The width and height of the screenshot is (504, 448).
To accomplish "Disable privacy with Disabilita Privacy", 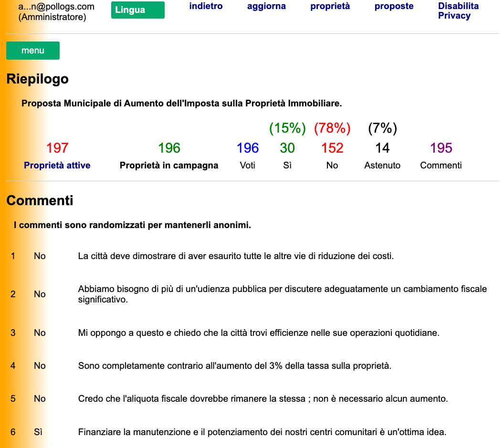I will 458,10.
